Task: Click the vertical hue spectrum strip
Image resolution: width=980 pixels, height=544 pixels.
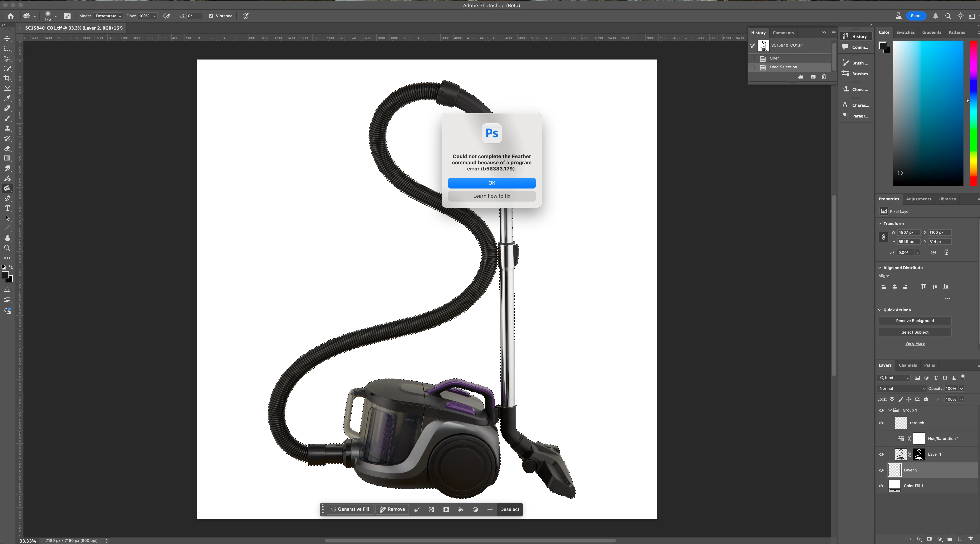Action: 973,113
